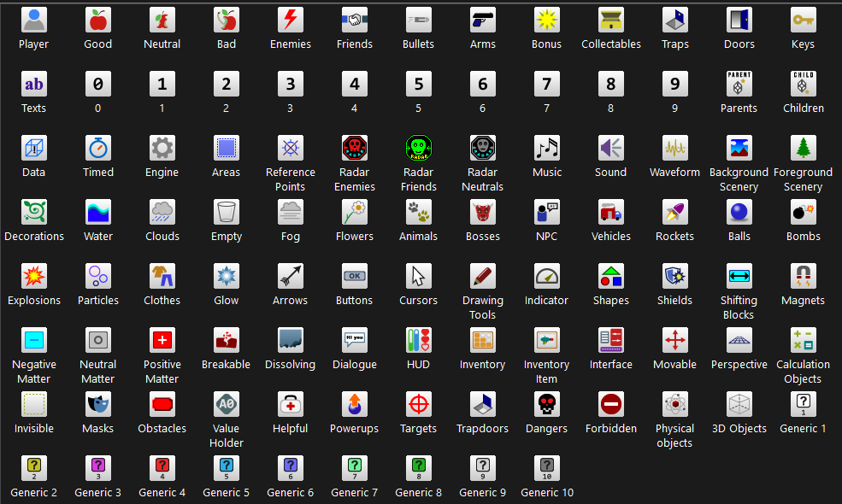Select the Engine gear icon
This screenshot has width=842, height=504.
pos(162,148)
